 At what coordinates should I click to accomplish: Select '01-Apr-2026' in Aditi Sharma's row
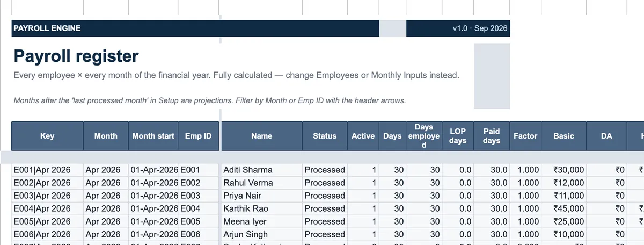[153, 170]
